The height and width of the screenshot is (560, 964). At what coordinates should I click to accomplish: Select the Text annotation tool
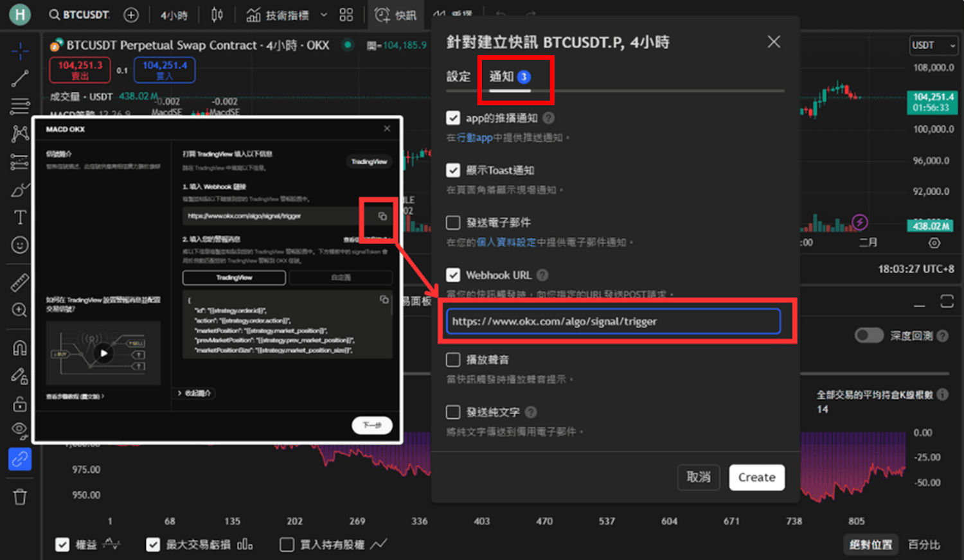[20, 218]
